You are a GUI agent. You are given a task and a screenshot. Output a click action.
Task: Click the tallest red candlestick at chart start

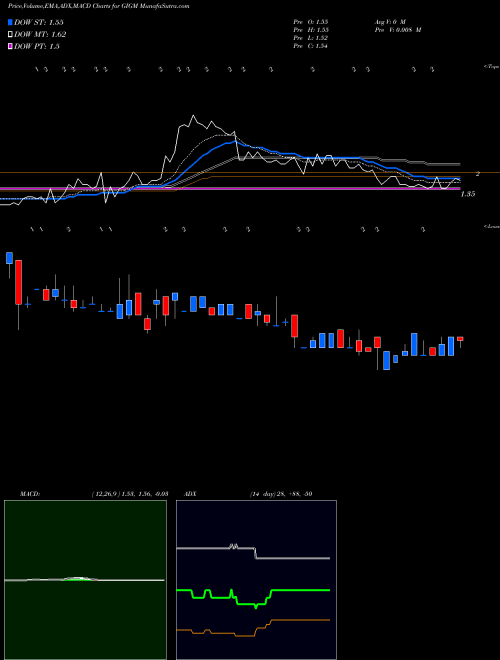coord(19,282)
